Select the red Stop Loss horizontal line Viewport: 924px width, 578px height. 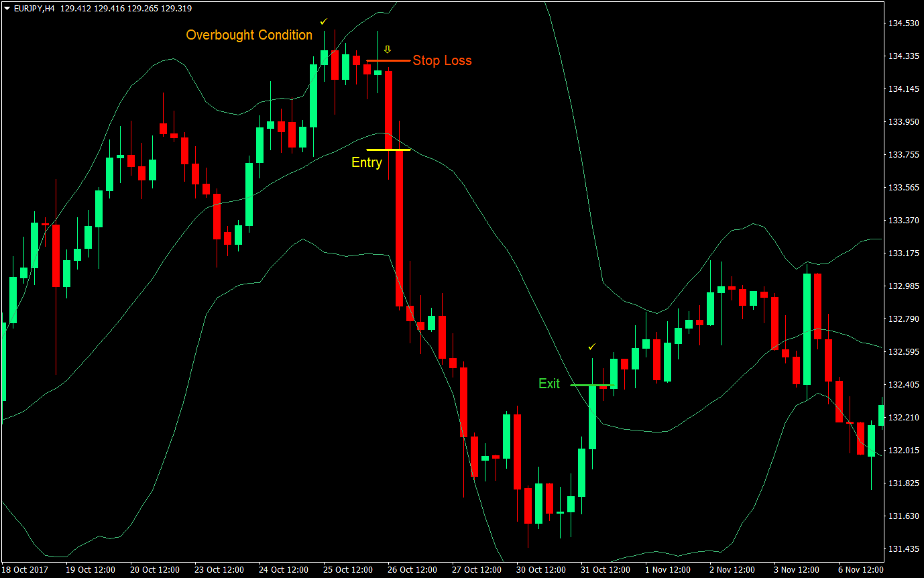388,60
